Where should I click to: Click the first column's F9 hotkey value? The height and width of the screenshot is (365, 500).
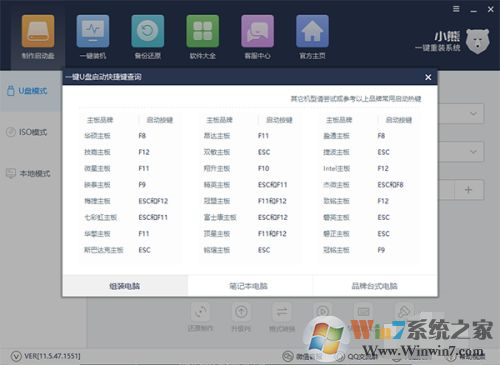(x=142, y=185)
